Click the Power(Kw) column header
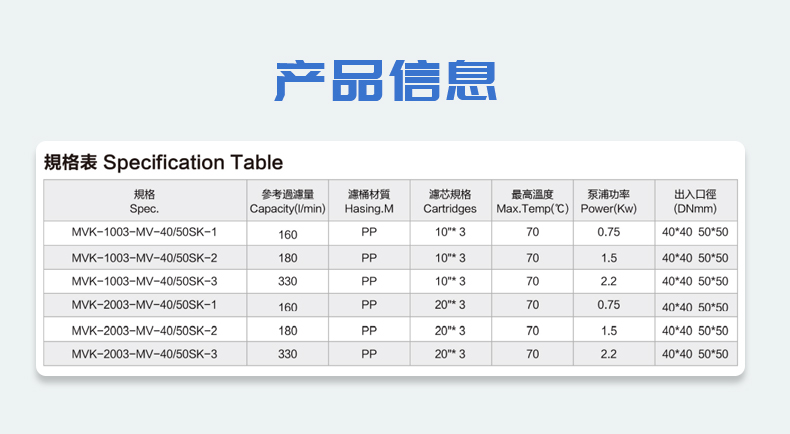This screenshot has height=434, width=790. pyautogui.click(x=608, y=201)
